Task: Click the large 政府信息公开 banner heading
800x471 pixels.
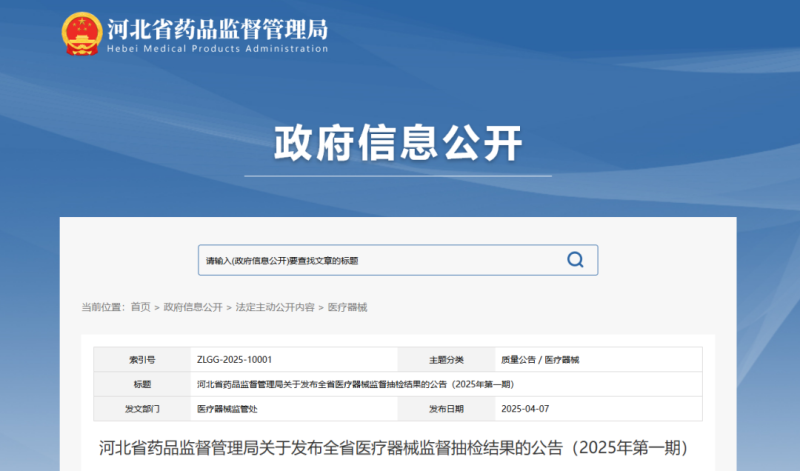Action: click(399, 144)
